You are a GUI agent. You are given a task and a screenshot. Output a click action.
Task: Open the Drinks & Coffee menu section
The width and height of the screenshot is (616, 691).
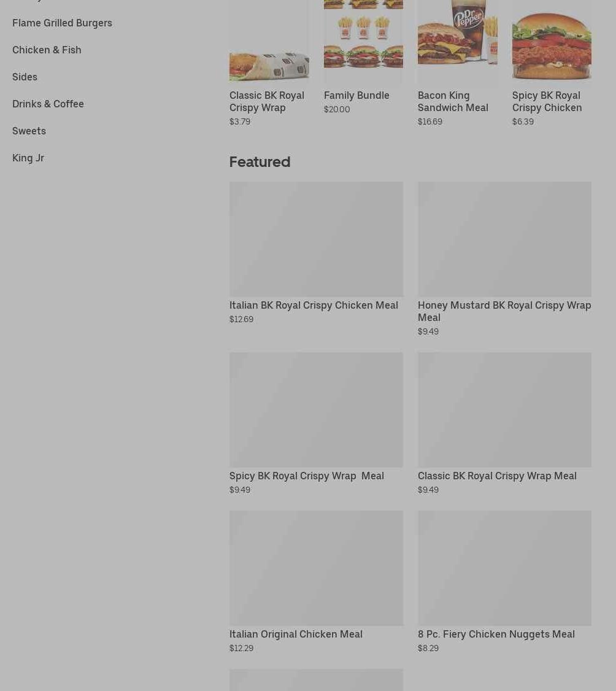pos(48,104)
